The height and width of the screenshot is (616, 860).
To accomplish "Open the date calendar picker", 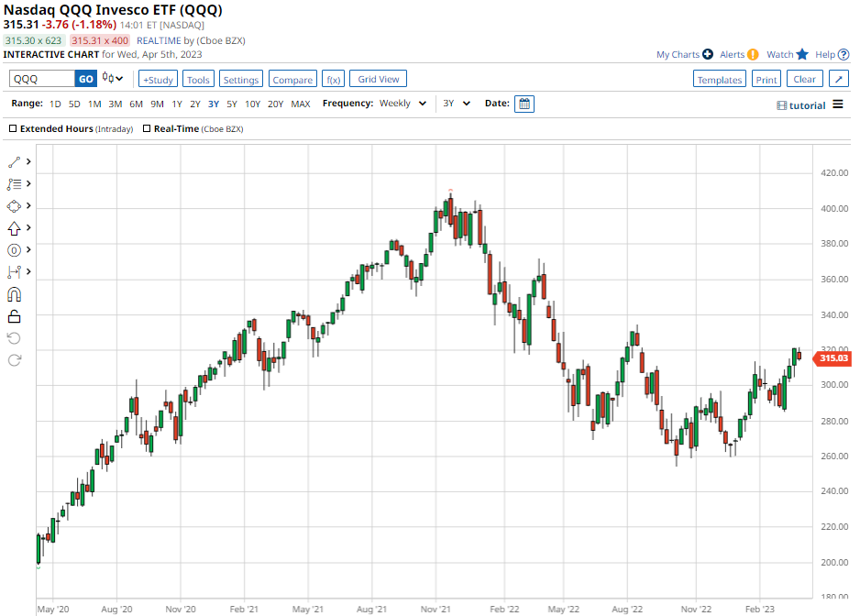I will pyautogui.click(x=524, y=104).
